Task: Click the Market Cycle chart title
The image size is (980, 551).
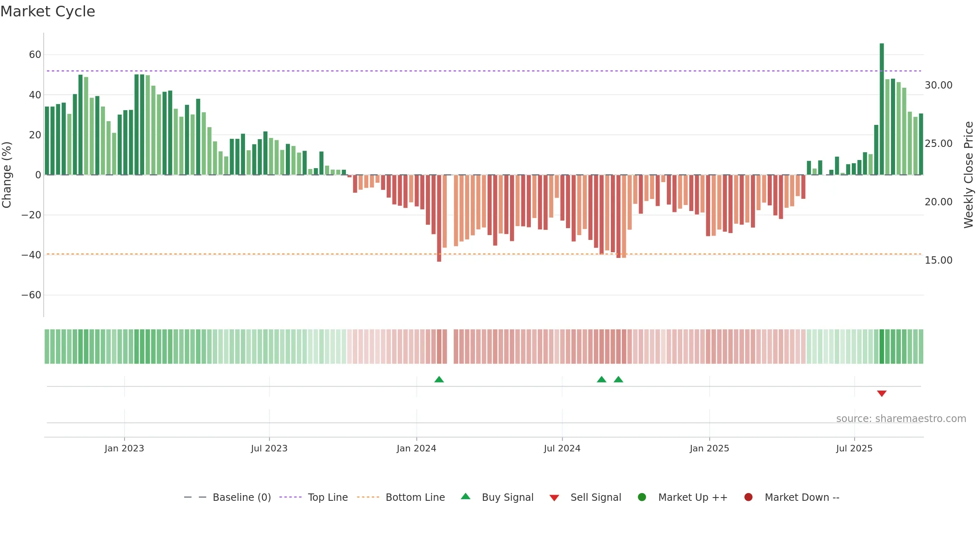Action: [48, 11]
